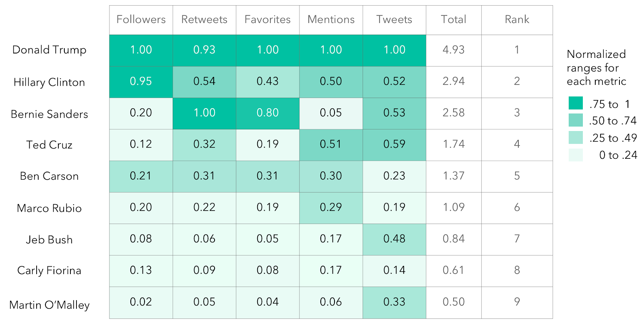Pick the 0 to .24 legend swatch
644x326 pixels.
[x=576, y=155]
